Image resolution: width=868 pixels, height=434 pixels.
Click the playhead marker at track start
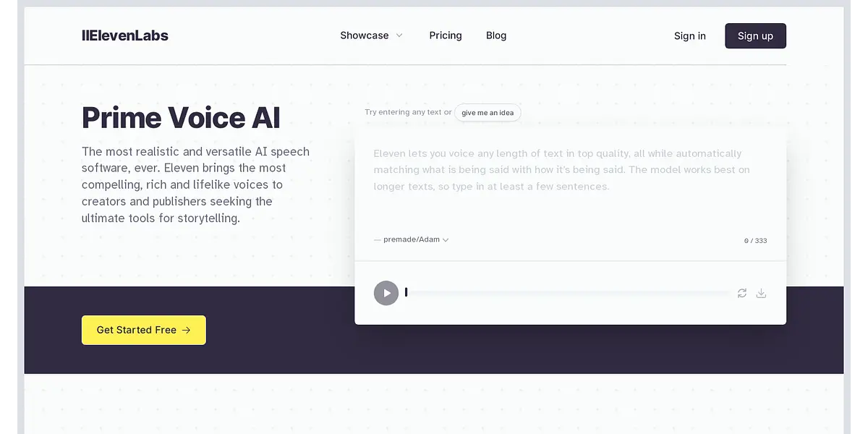407,292
